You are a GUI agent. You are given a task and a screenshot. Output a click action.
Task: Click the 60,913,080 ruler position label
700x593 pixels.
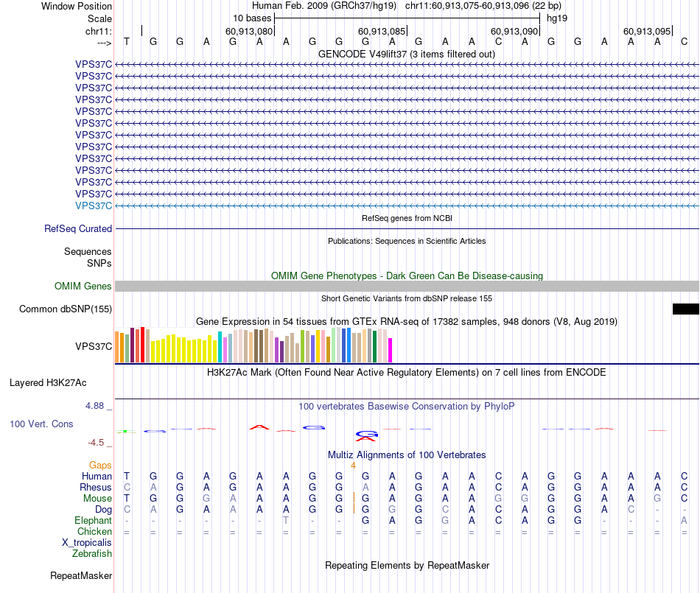coord(249,31)
